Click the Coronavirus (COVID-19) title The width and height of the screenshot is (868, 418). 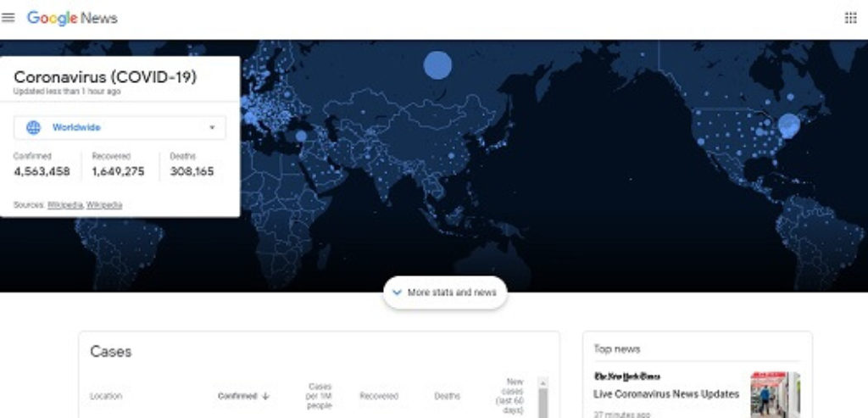105,77
